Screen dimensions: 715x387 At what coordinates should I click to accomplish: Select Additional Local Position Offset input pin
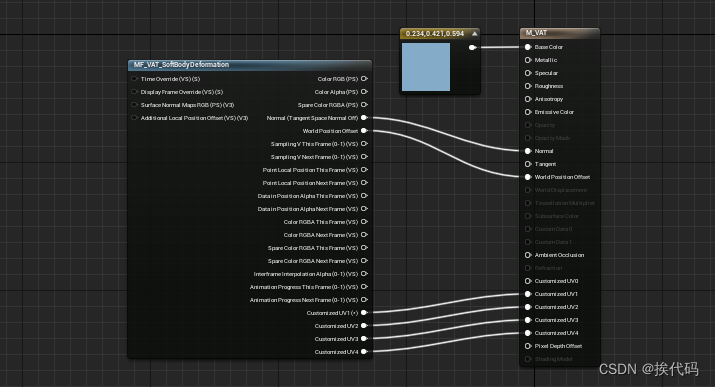(x=135, y=118)
